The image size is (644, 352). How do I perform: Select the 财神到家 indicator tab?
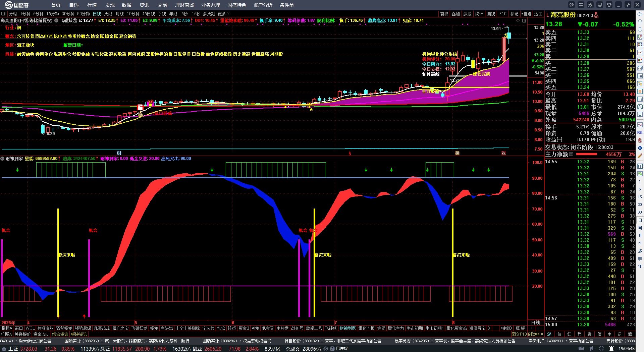coord(347,328)
